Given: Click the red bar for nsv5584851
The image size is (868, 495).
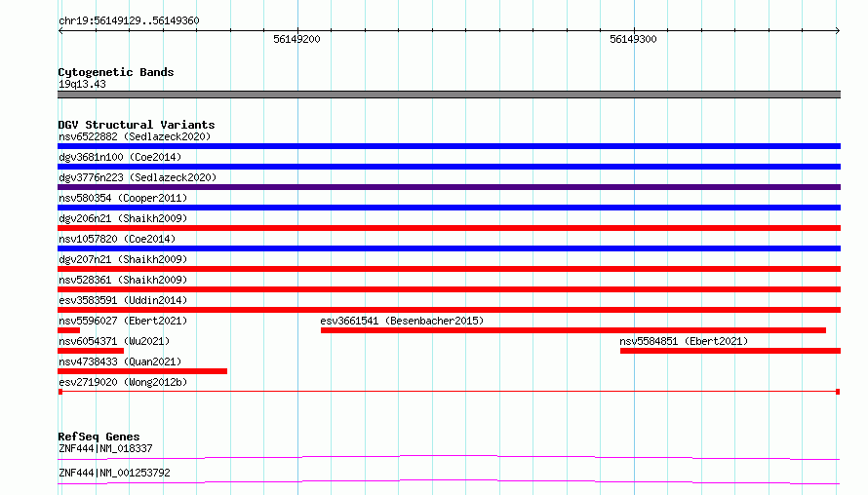Looking at the screenshot, I should tap(730, 351).
